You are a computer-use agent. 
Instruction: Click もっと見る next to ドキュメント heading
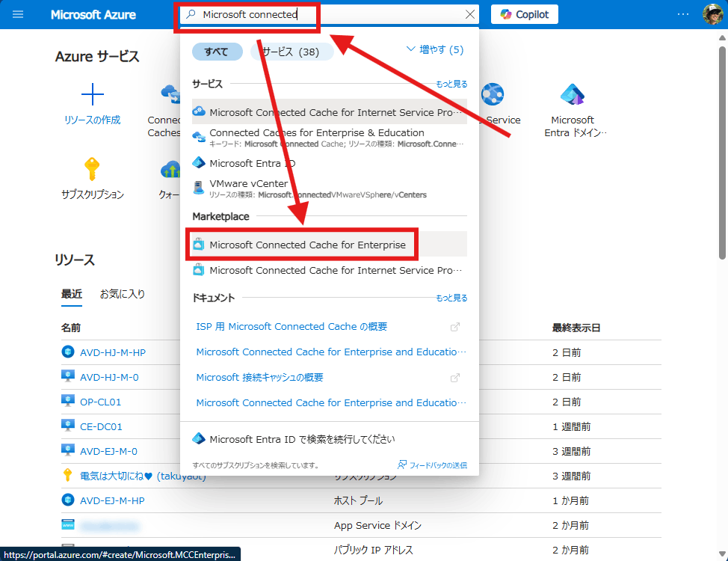coord(451,298)
